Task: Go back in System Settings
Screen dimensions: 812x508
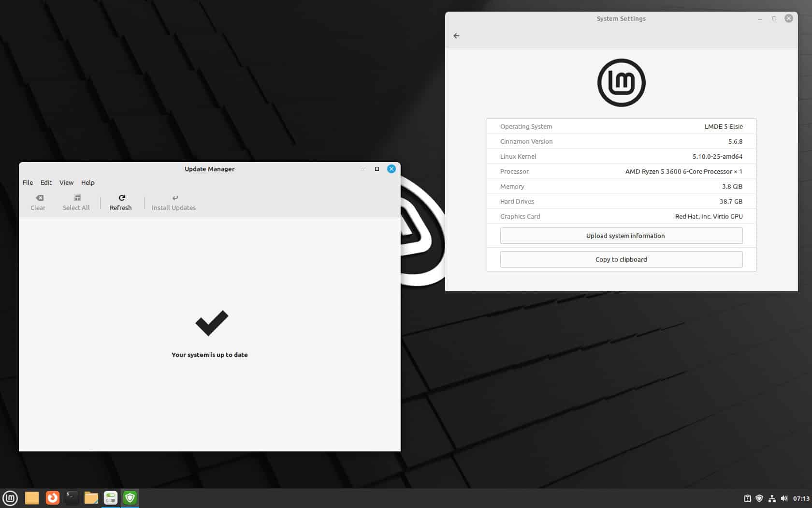Action: [x=456, y=35]
